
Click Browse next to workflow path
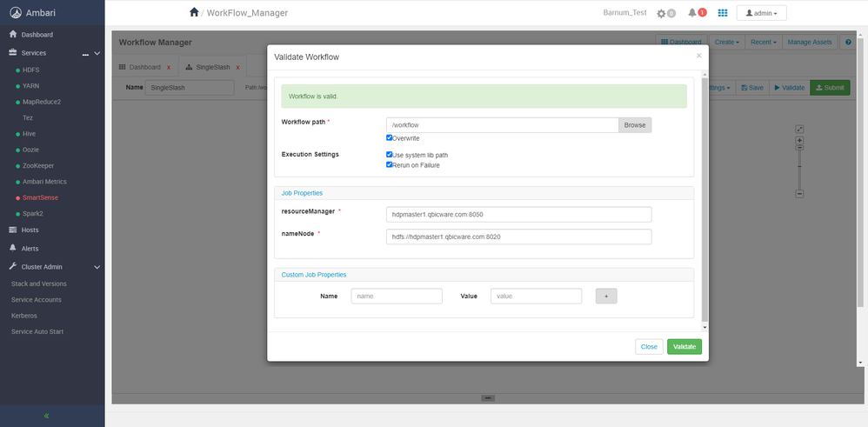pyautogui.click(x=635, y=125)
